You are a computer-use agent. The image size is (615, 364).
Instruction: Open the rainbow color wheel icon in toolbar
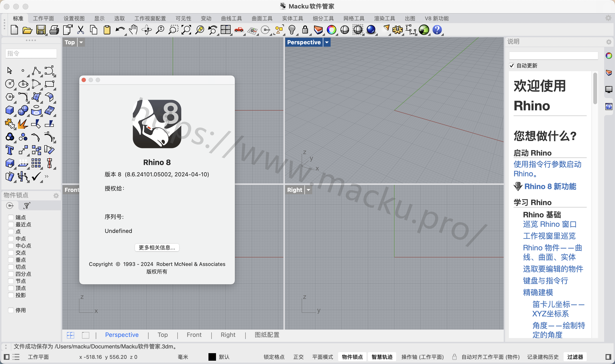click(331, 30)
